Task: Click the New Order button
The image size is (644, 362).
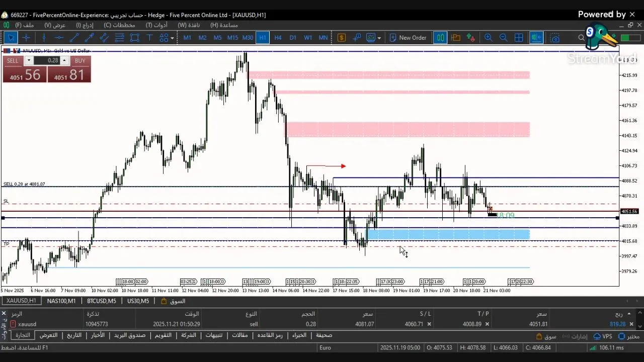Action: pyautogui.click(x=408, y=38)
